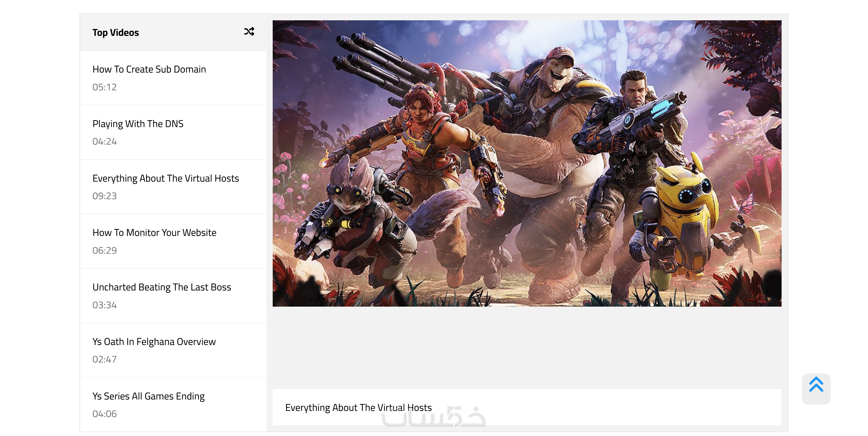Screen dimensions: 868x436
Task: Click the empty gray area beneath the preview
Action: click(527, 347)
